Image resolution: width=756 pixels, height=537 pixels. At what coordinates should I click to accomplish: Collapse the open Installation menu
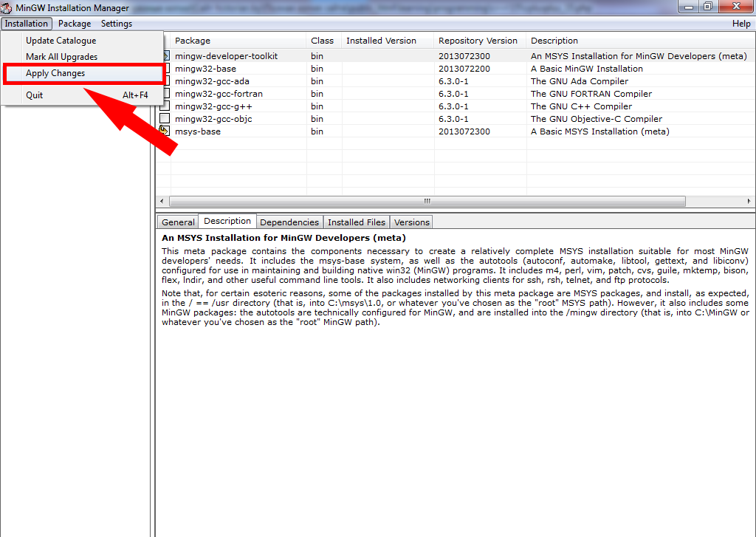tap(27, 24)
